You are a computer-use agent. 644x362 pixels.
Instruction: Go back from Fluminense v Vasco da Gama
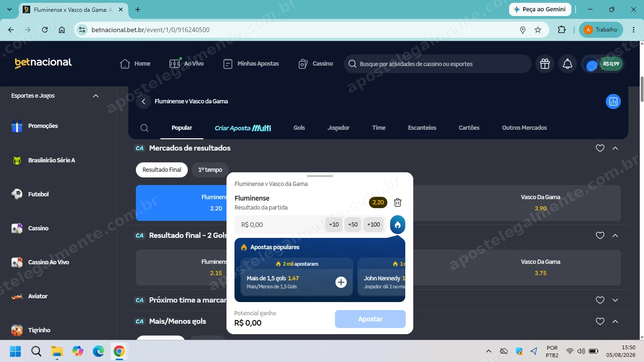tap(143, 101)
